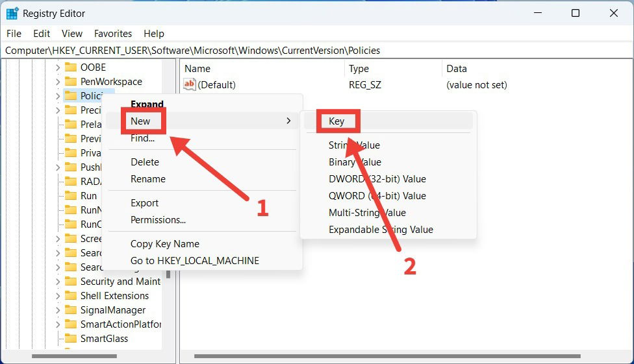This screenshot has height=364, width=634.
Task: Open the File menu
Action: click(x=14, y=34)
